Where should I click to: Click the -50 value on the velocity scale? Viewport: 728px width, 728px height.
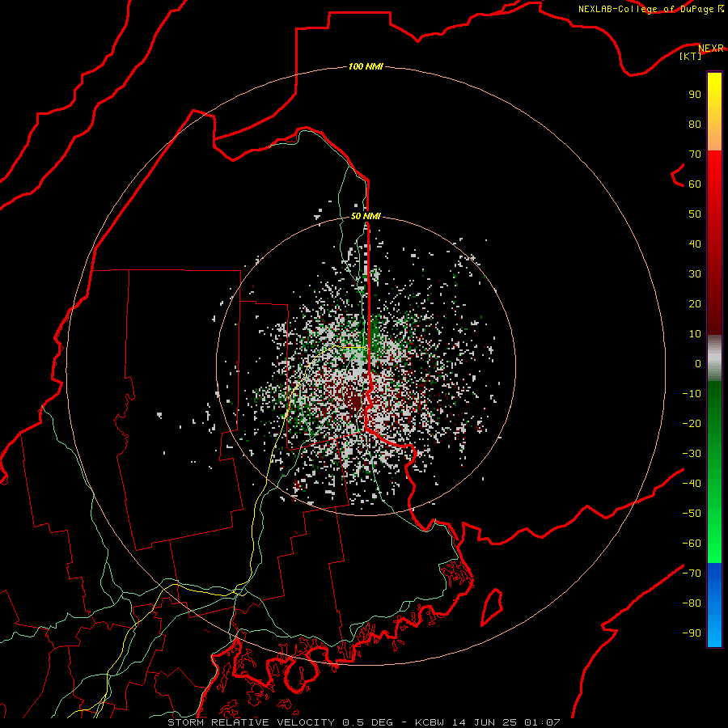coord(692,514)
